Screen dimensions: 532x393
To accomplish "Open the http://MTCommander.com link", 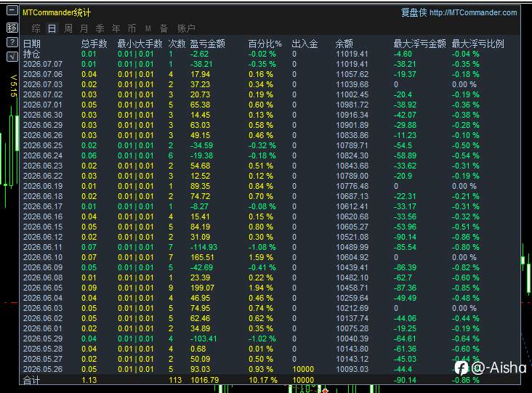I will pos(473,13).
